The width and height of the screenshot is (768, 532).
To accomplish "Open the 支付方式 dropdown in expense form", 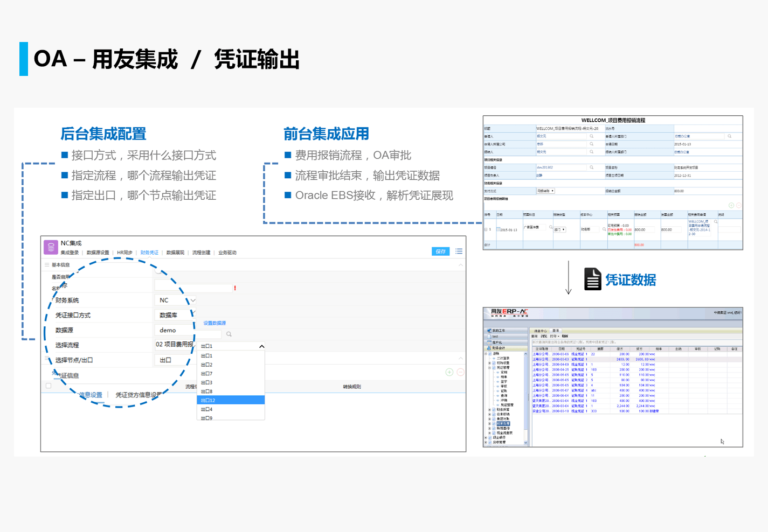I will pos(545,191).
